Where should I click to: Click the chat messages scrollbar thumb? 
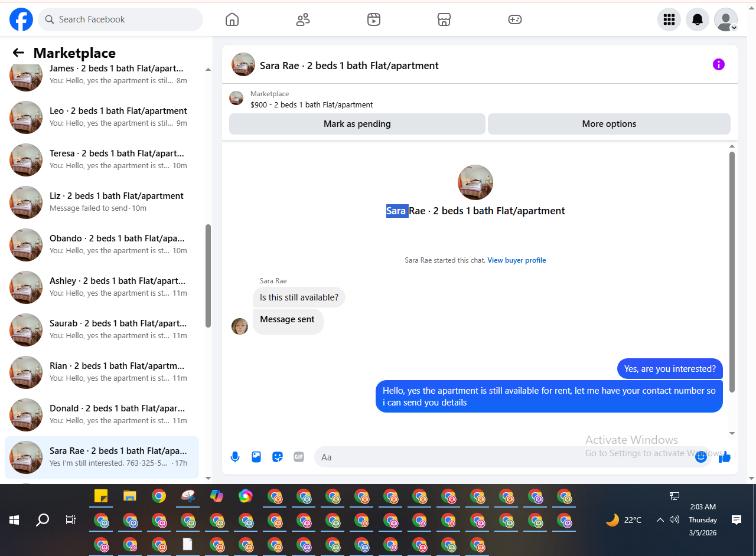732,272
